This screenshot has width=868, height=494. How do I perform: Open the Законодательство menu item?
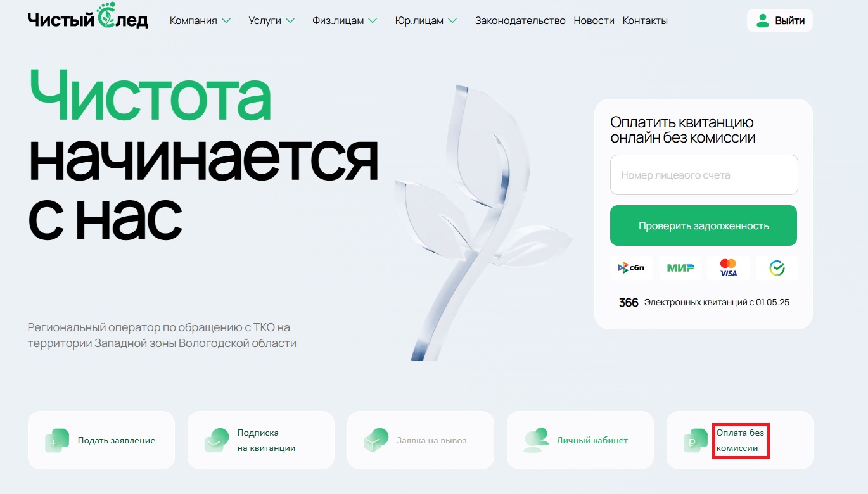520,21
